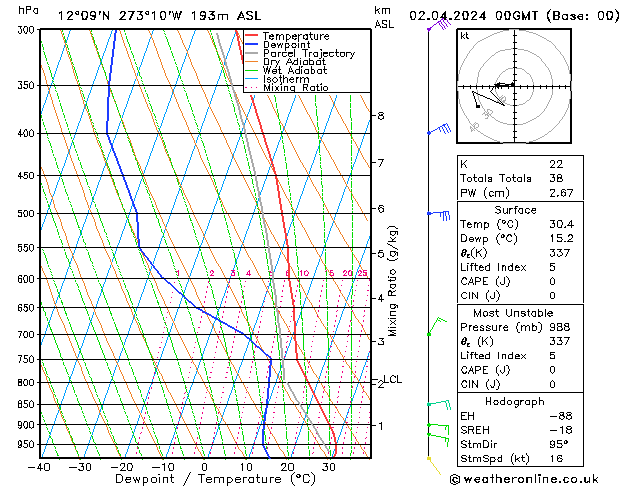Click the LCL level marker label
The width and height of the screenshot is (629, 486).
coord(393,380)
